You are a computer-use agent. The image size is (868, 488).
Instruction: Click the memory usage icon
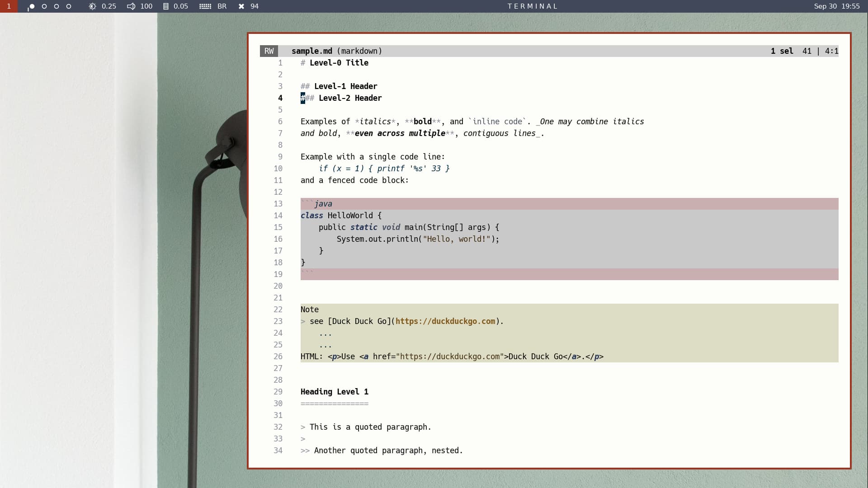tap(166, 6)
